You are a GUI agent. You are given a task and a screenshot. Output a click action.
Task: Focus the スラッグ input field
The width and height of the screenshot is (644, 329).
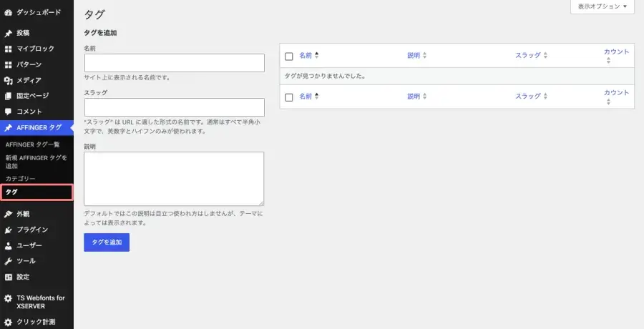pos(174,107)
